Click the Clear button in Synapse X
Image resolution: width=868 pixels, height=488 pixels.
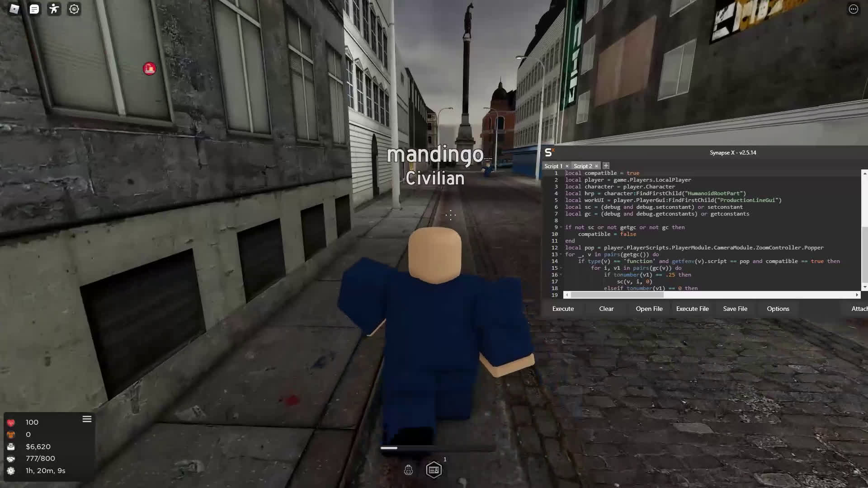click(x=606, y=308)
